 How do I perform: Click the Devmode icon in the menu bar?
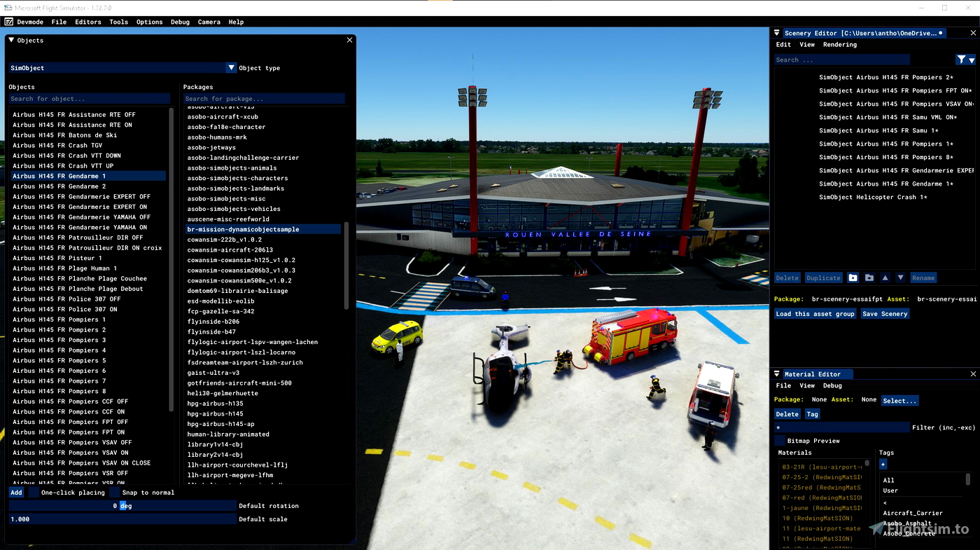click(8, 22)
